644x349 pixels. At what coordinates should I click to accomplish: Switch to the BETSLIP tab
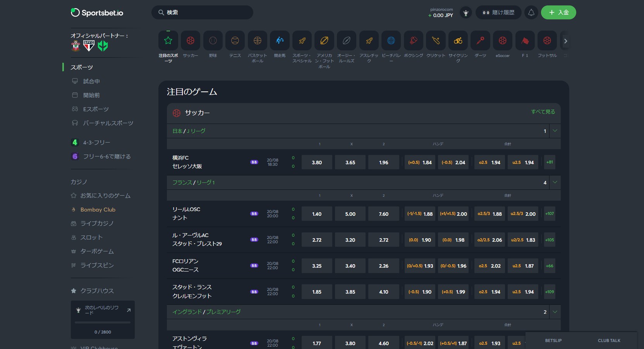coord(553,340)
